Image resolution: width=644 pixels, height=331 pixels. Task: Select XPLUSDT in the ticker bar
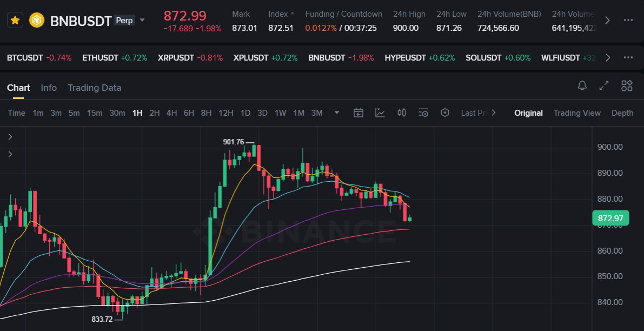click(265, 58)
